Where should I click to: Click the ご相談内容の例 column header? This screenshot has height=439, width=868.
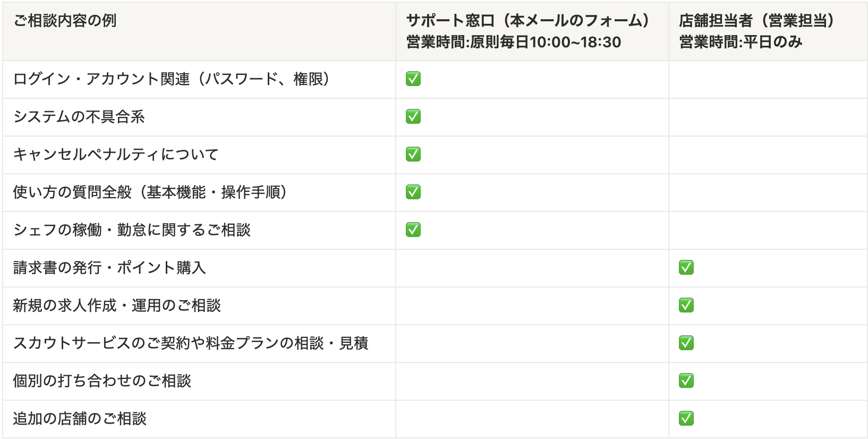point(65,21)
